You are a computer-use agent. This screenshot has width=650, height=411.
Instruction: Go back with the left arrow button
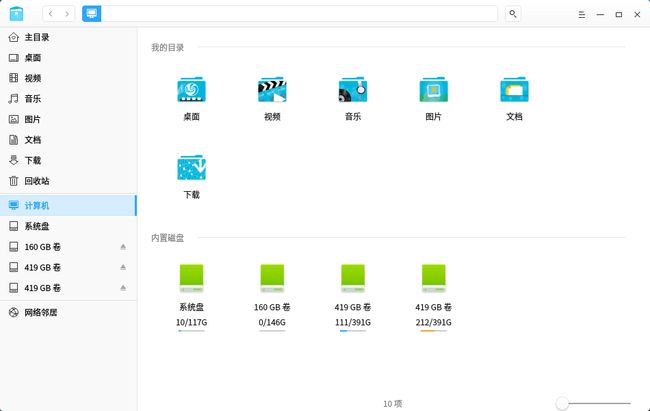51,14
